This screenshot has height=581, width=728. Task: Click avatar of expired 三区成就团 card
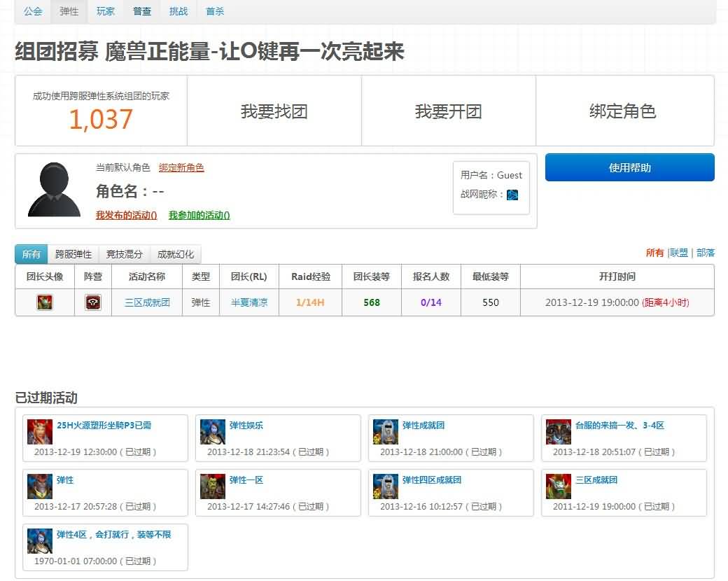[559, 486]
